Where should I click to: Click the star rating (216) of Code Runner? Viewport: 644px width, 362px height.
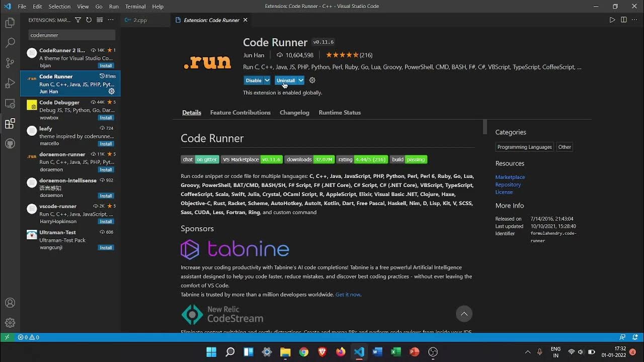[x=349, y=55]
